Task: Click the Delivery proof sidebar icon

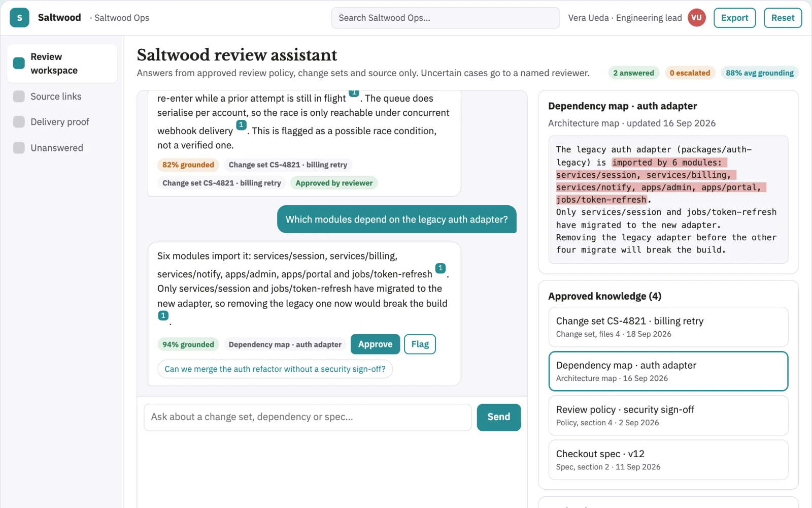Action: [x=19, y=122]
